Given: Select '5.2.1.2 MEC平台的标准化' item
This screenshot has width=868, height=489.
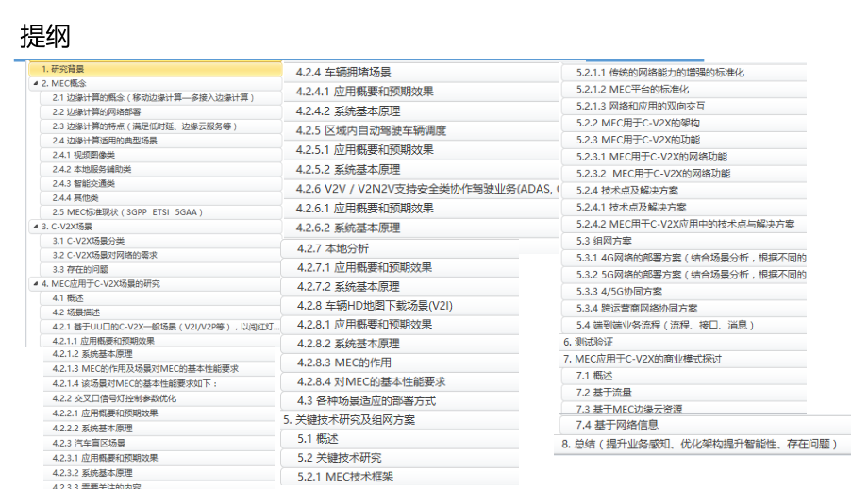Looking at the screenshot, I should (632, 89).
